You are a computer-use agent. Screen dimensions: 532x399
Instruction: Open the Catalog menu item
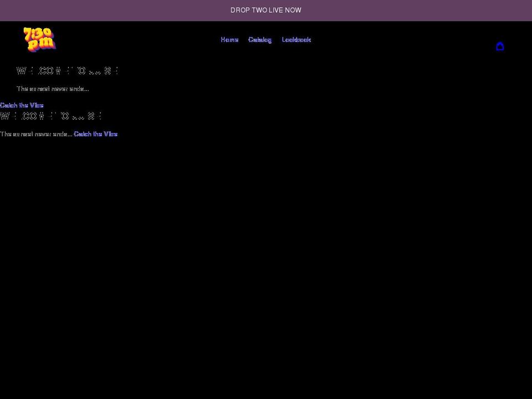click(260, 40)
